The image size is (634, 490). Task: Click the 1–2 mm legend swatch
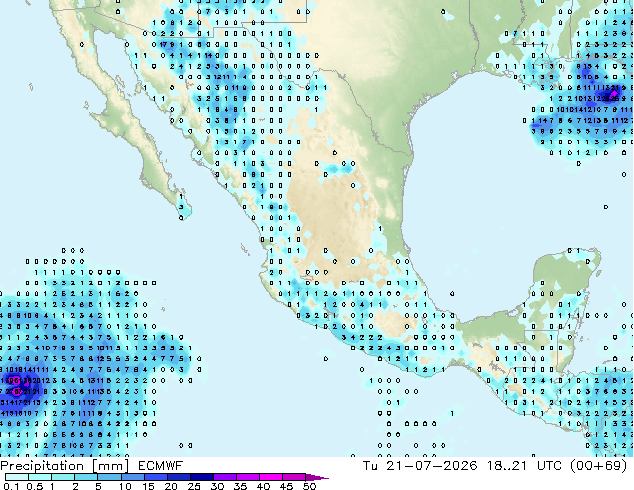pos(63,477)
